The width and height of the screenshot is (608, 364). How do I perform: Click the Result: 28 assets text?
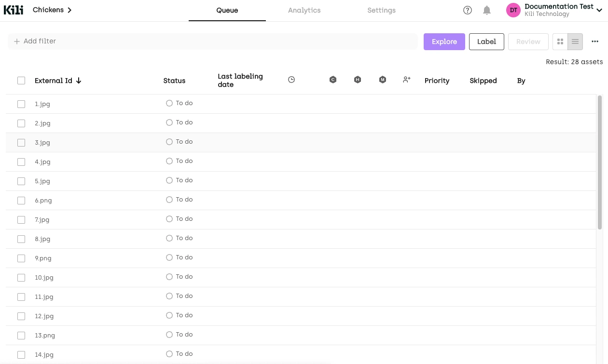click(574, 62)
